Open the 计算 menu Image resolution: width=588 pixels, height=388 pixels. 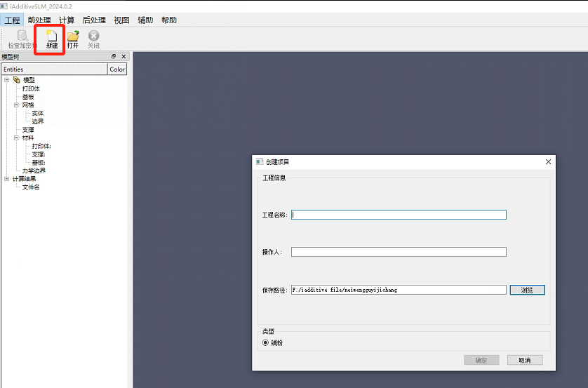point(67,20)
